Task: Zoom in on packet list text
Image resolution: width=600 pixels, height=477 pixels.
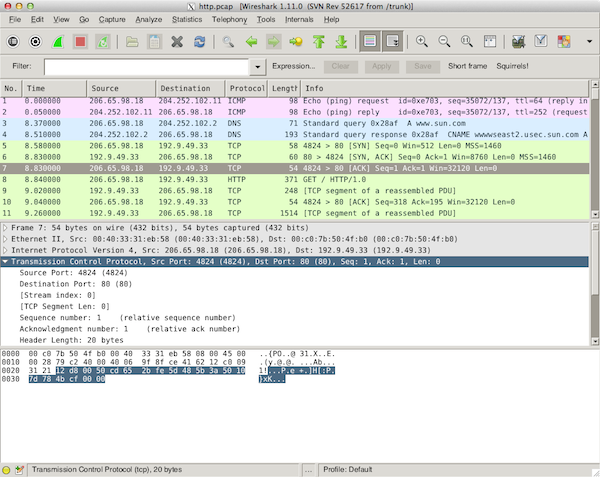Action: pyautogui.click(x=421, y=42)
